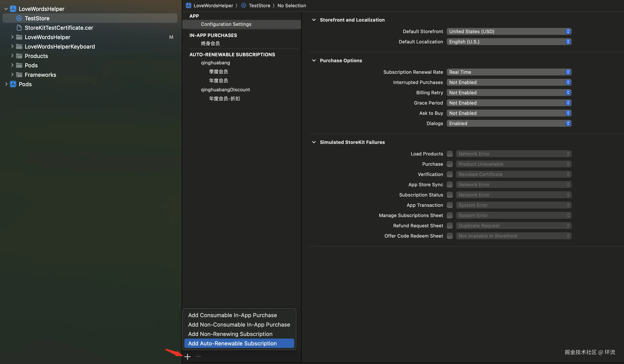
Task: Select the qinghuabangDiscount subscription group
Action: tap(225, 90)
